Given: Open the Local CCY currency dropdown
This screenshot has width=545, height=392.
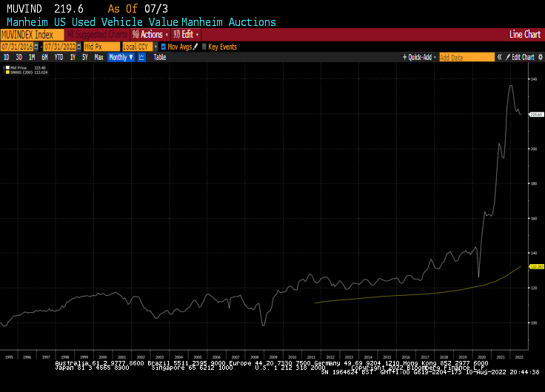Looking at the screenshot, I should click(139, 47).
